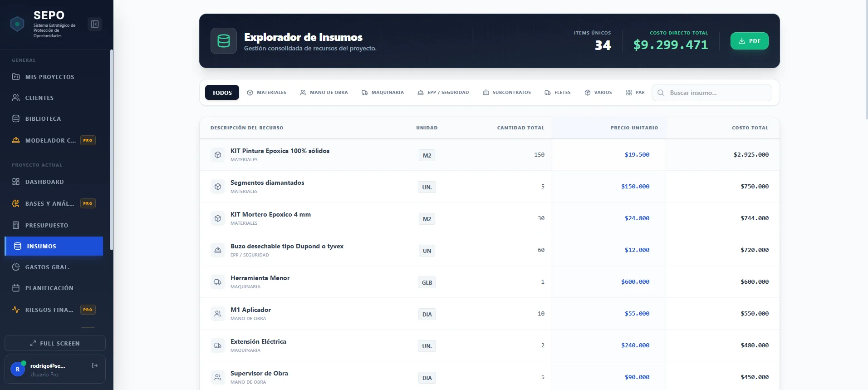Open Mis Proyectos in sidebar

(x=49, y=77)
